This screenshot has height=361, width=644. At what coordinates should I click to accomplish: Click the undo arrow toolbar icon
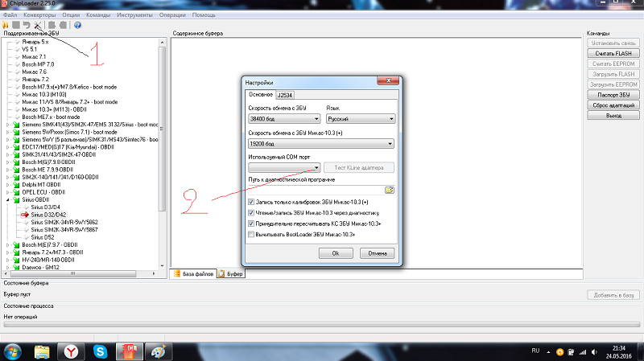[x=27, y=25]
